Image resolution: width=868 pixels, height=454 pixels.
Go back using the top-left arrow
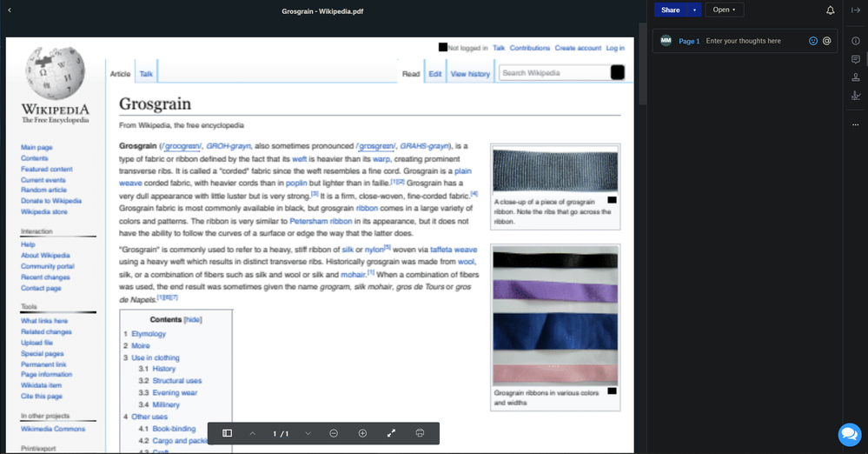click(x=10, y=10)
